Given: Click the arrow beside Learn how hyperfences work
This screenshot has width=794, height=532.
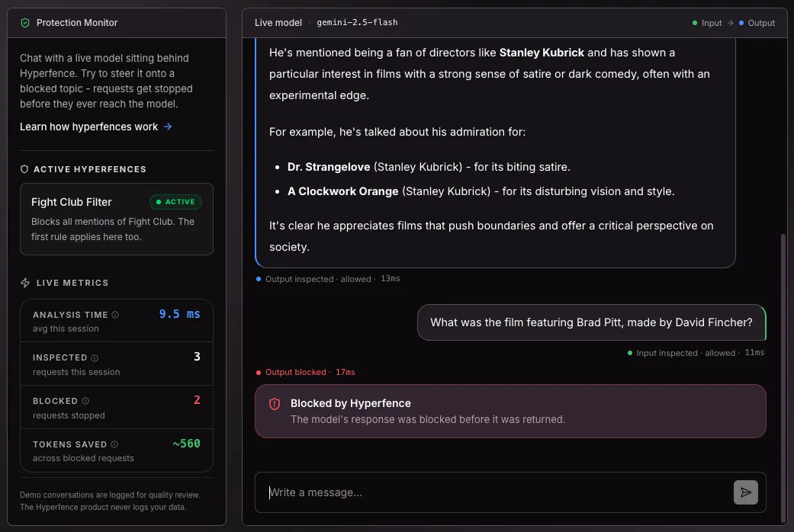Looking at the screenshot, I should tap(168, 127).
